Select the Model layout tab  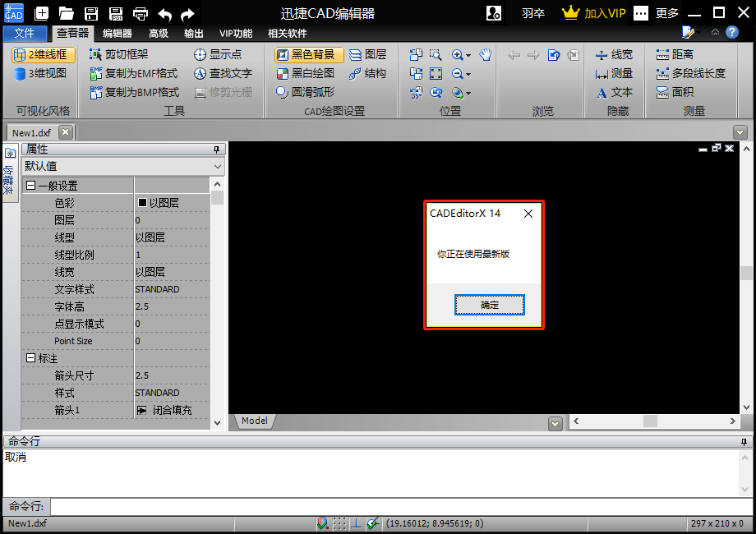click(x=255, y=421)
